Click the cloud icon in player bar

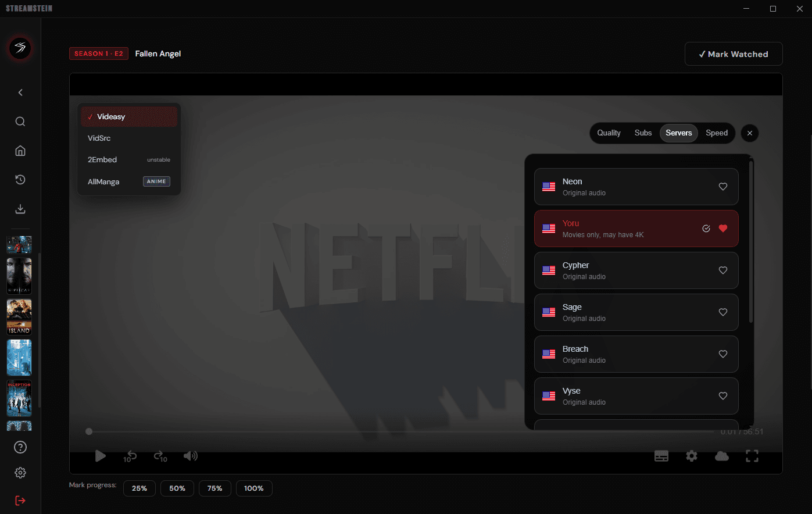pos(722,456)
